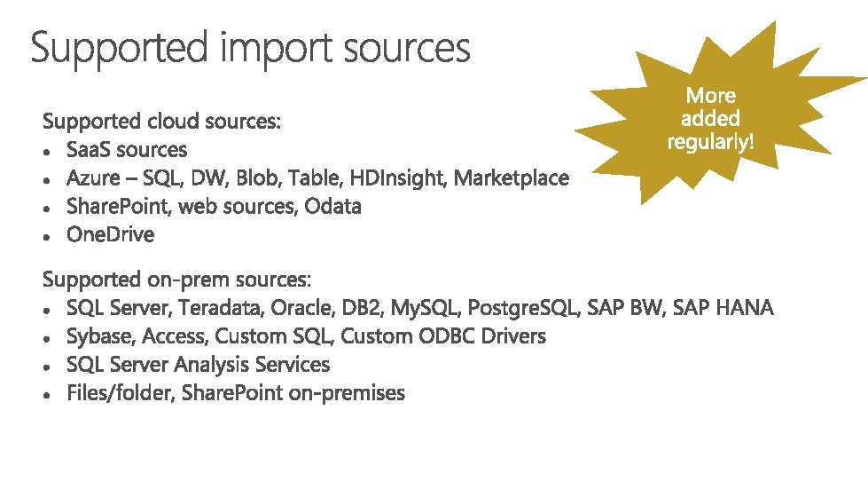Image resolution: width=868 pixels, height=489 pixels.
Task: Click 'Files/folder' text
Action: click(x=121, y=392)
